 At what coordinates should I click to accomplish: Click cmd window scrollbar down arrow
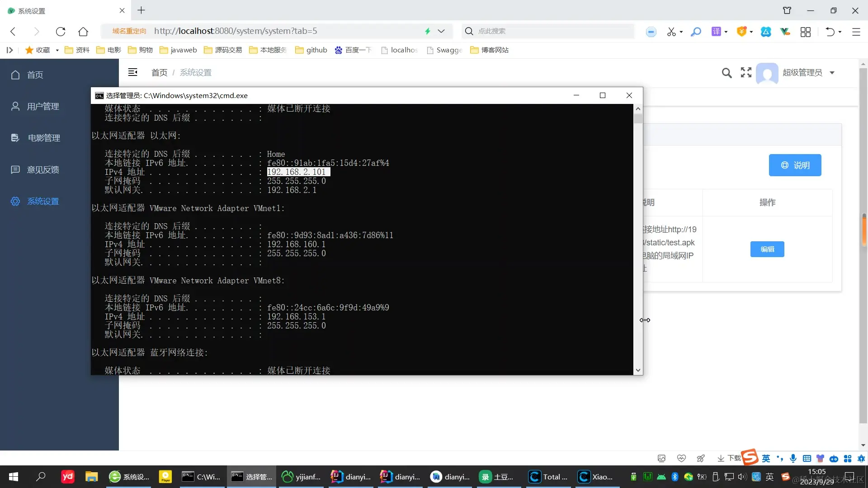(x=638, y=370)
